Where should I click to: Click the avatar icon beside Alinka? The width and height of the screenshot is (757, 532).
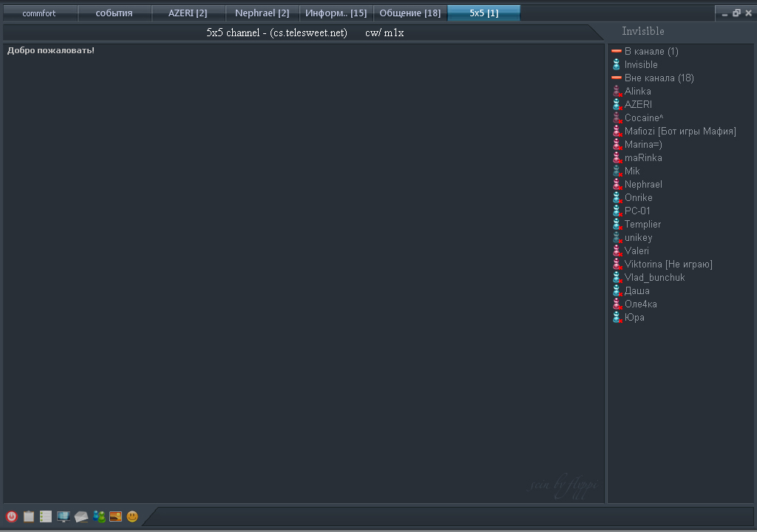coord(617,92)
